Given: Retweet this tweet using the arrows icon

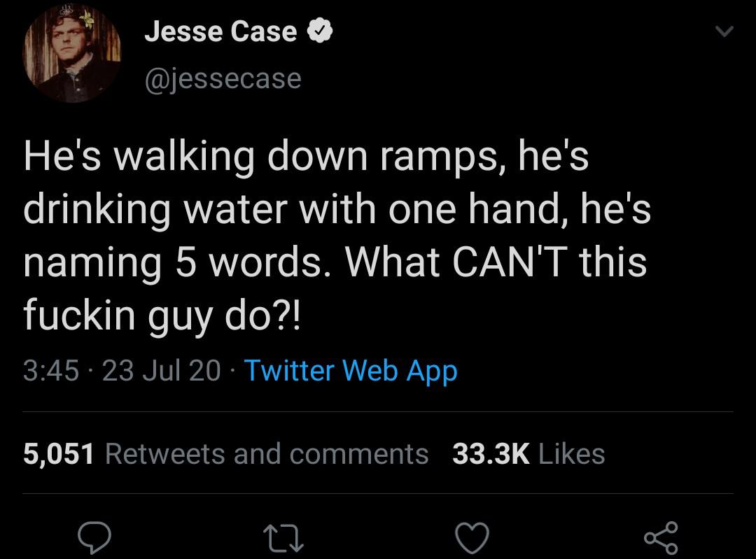Looking at the screenshot, I should [285, 537].
